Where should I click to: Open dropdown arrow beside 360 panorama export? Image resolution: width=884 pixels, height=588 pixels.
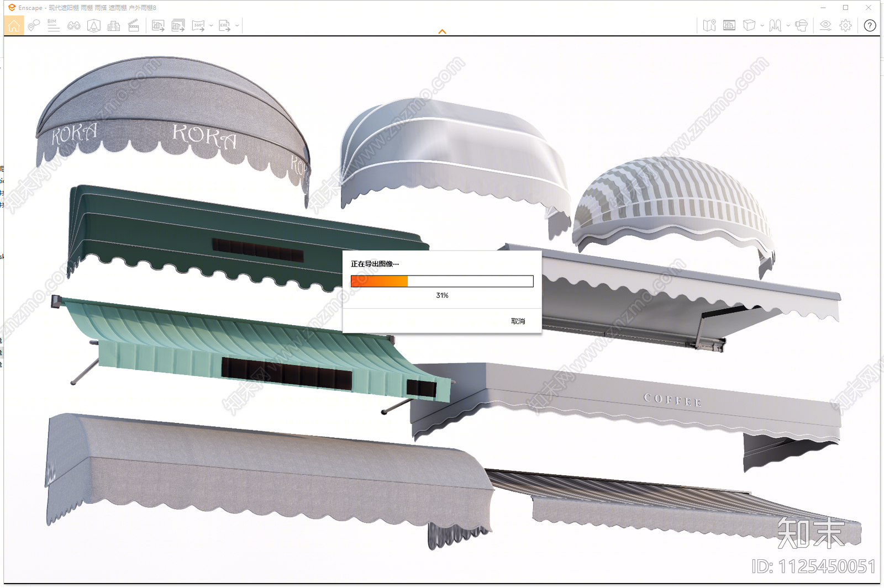click(211, 25)
